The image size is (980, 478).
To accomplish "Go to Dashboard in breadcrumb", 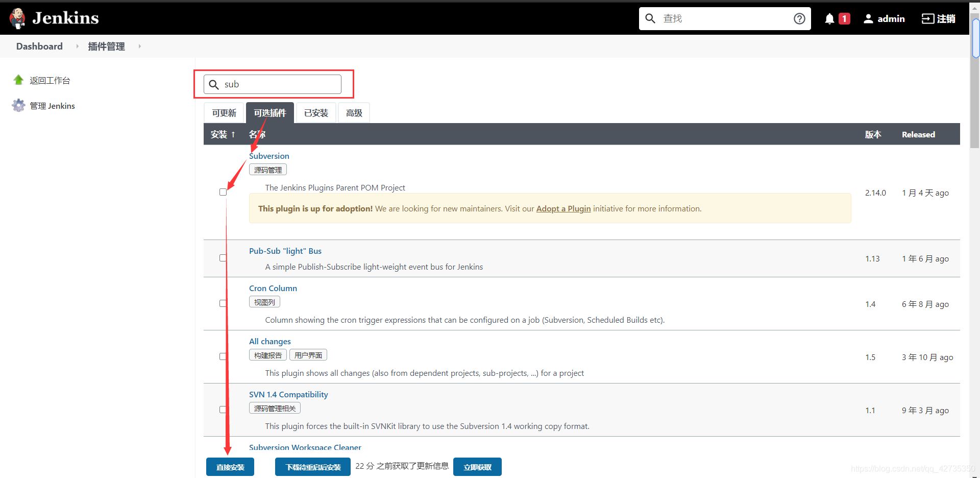I will click(x=39, y=46).
